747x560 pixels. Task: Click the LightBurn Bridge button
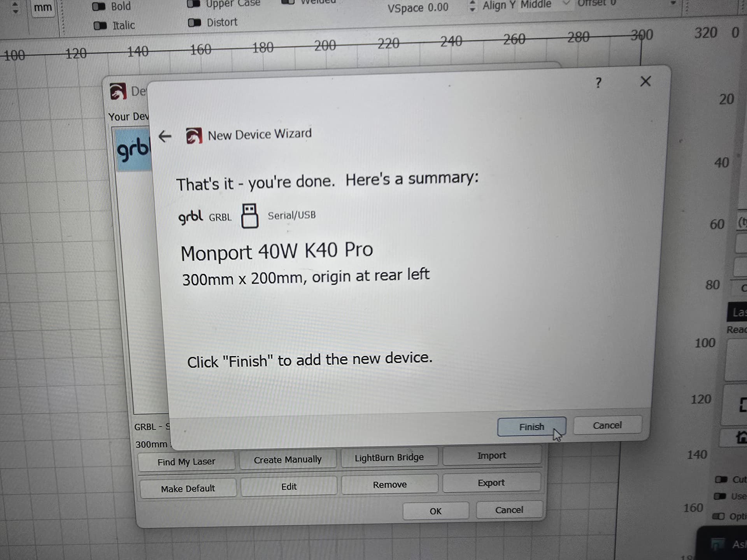tap(389, 457)
